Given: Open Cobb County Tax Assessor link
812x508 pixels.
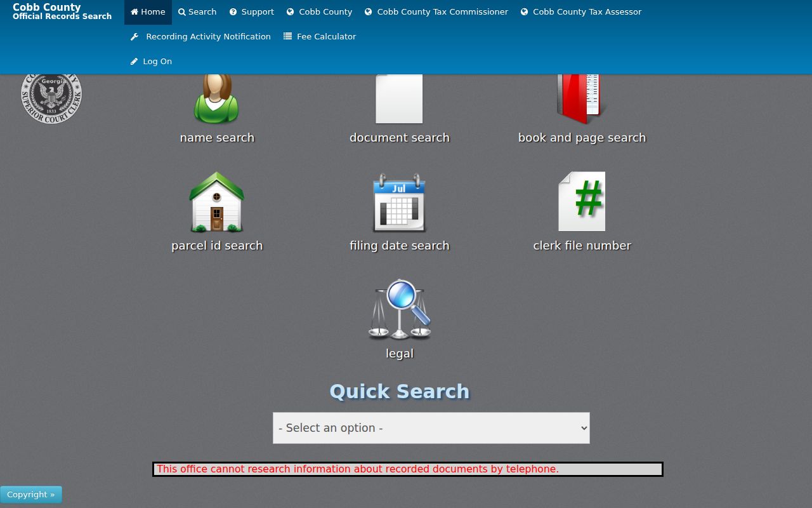Looking at the screenshot, I should 581,12.
